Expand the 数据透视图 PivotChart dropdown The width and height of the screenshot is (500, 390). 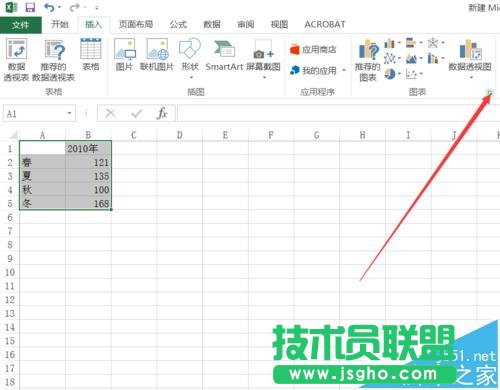471,78
